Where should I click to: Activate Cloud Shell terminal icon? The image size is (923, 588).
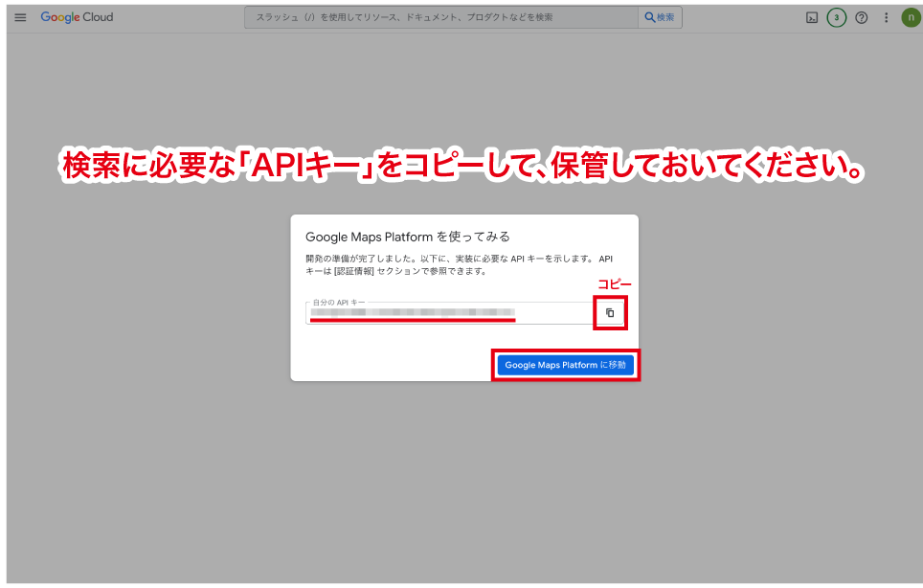click(x=812, y=17)
